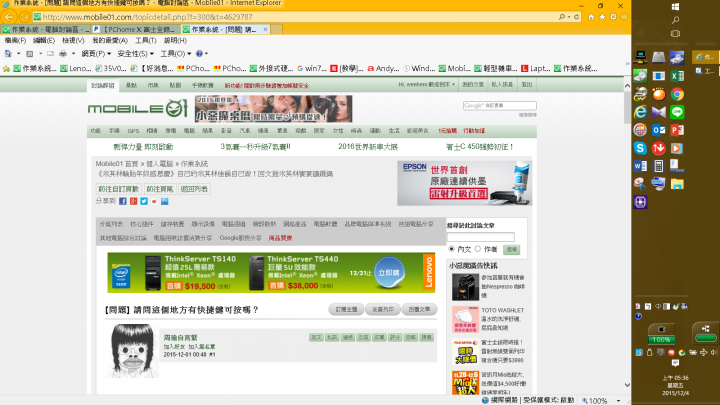Open Outlook from the taskbar

pyautogui.click(x=658, y=130)
